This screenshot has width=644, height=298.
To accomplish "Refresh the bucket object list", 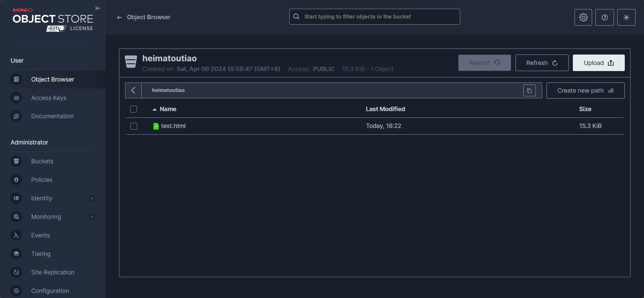I will pos(541,63).
